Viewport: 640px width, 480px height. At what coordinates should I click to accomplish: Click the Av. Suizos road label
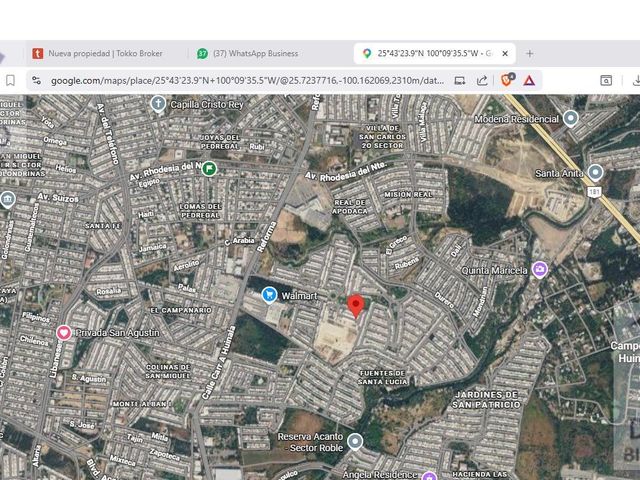click(58, 198)
